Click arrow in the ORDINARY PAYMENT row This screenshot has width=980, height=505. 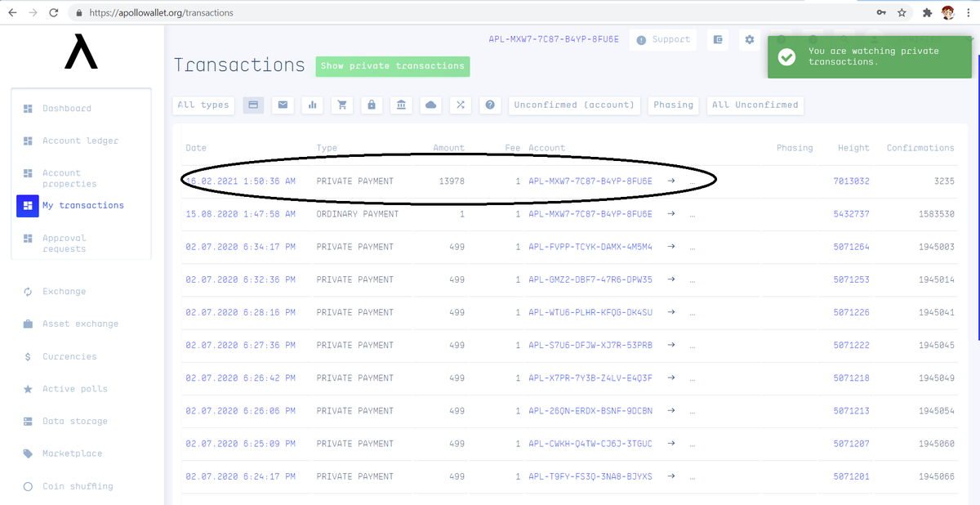coord(671,213)
